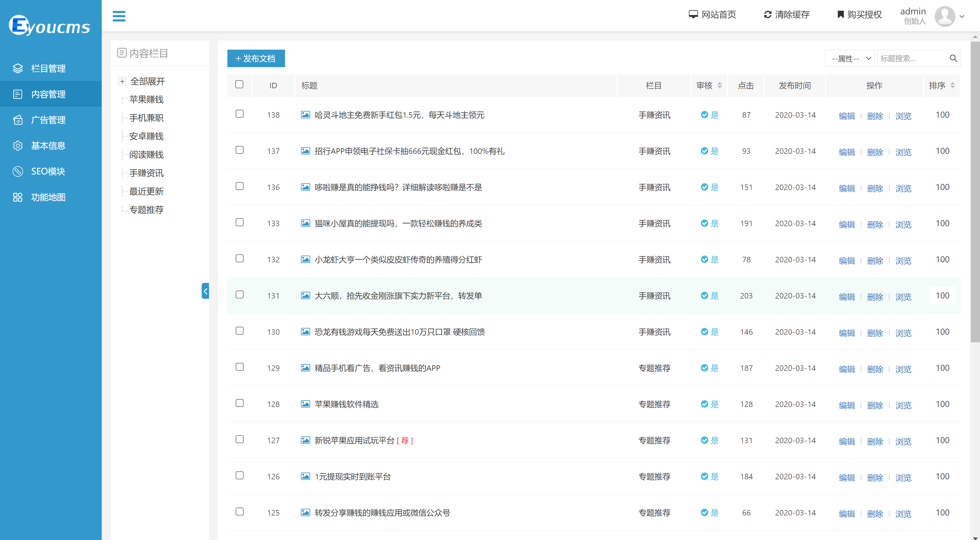Select checkbox for article 129
Viewport: 980px width, 540px height.
(239, 367)
